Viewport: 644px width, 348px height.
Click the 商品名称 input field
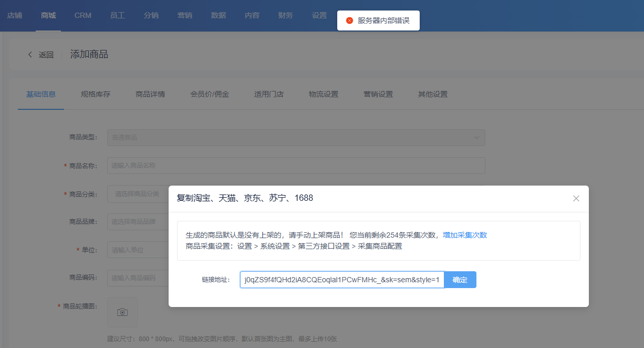tap(296, 166)
